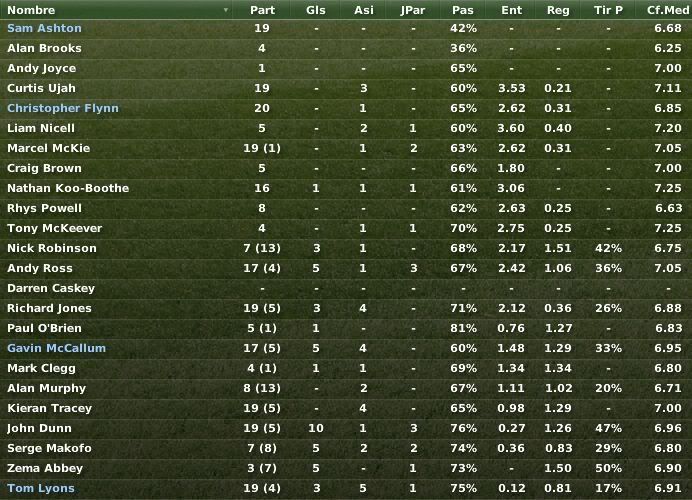Select the Nathan Koo-Boothe row

(346, 188)
